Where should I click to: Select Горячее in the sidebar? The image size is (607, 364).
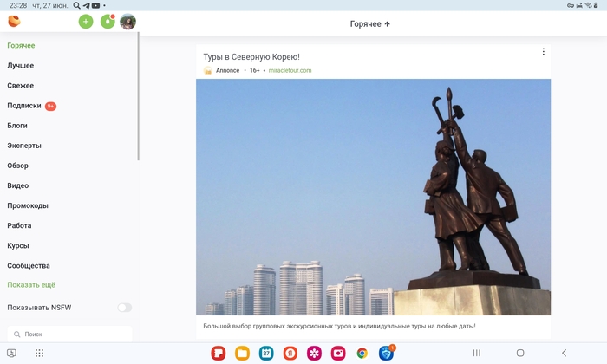coord(21,46)
